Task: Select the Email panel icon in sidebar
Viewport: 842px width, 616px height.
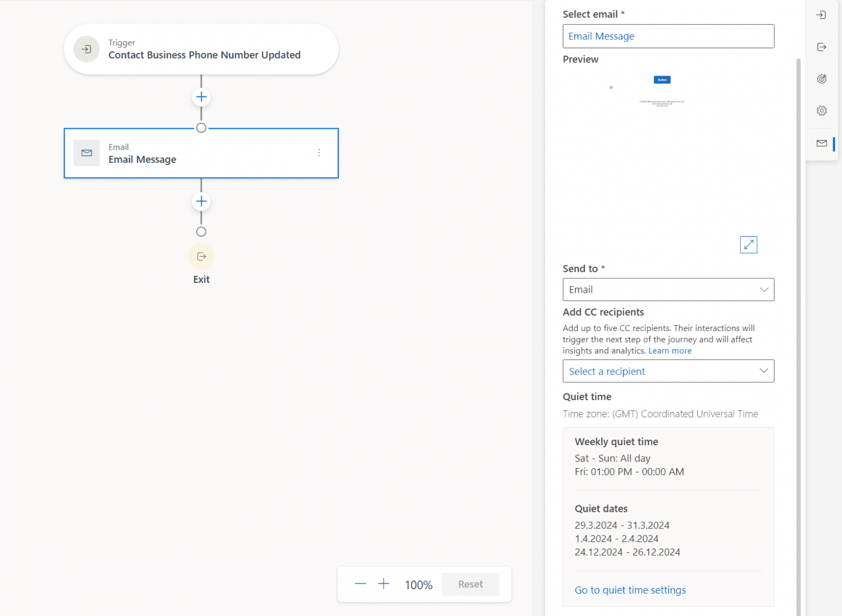Action: (821, 143)
